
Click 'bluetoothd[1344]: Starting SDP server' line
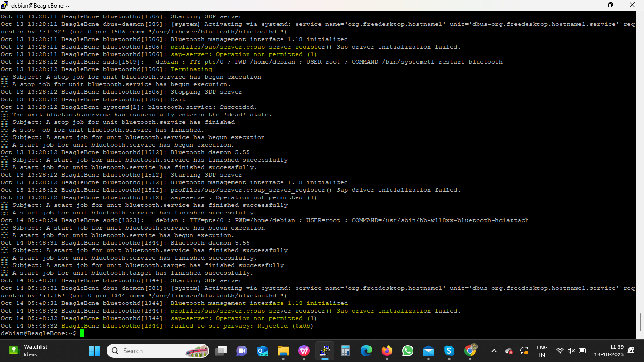(122, 280)
